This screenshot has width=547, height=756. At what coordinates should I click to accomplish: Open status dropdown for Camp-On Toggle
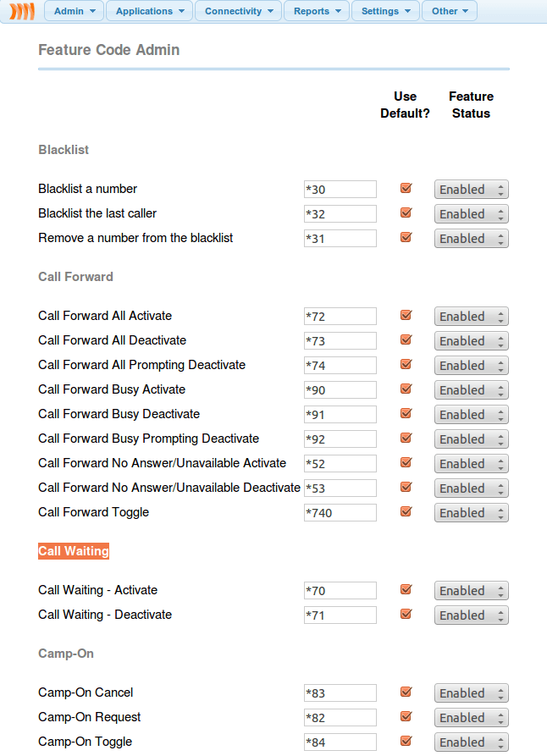click(x=471, y=742)
